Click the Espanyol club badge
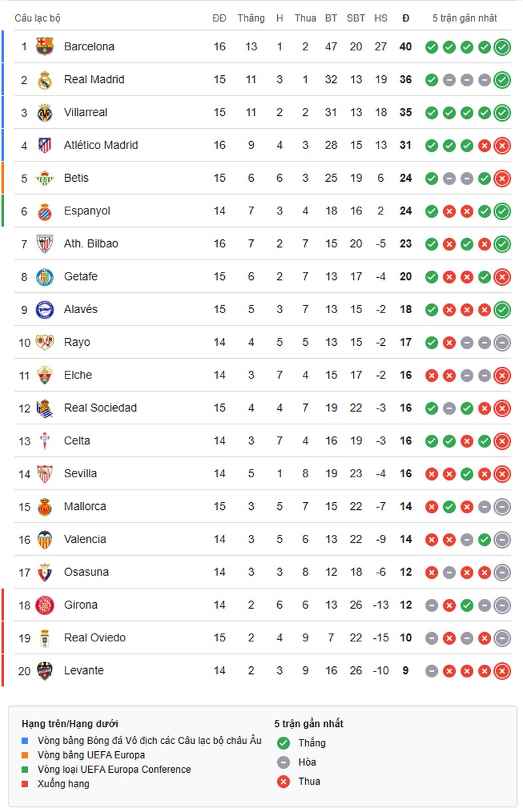The image size is (523, 812). [x=43, y=211]
